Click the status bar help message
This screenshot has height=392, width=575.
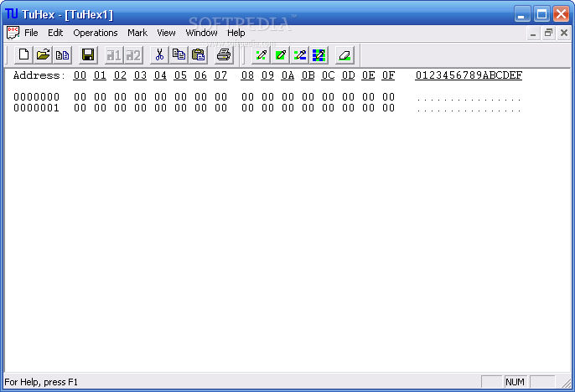coord(41,382)
